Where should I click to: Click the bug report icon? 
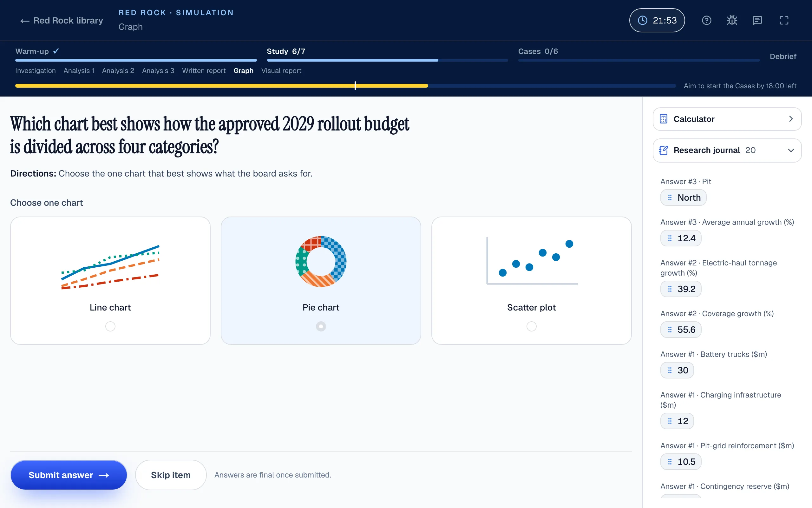[x=732, y=21]
